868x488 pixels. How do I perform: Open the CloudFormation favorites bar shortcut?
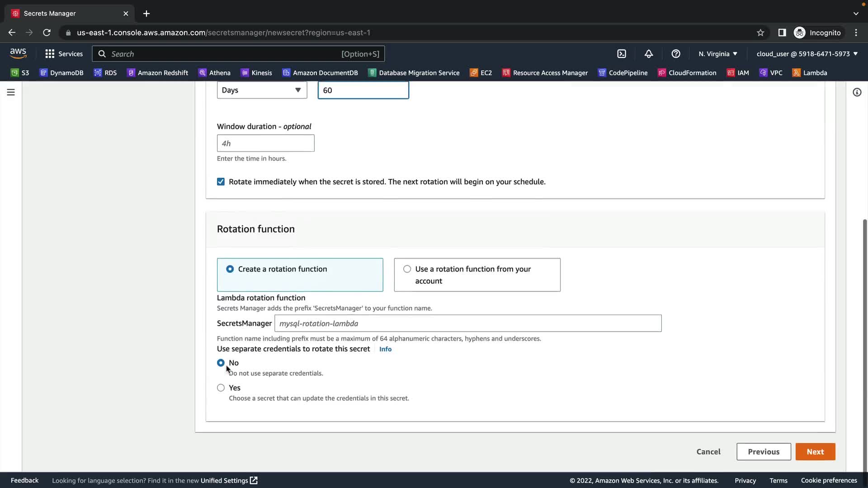pos(687,73)
